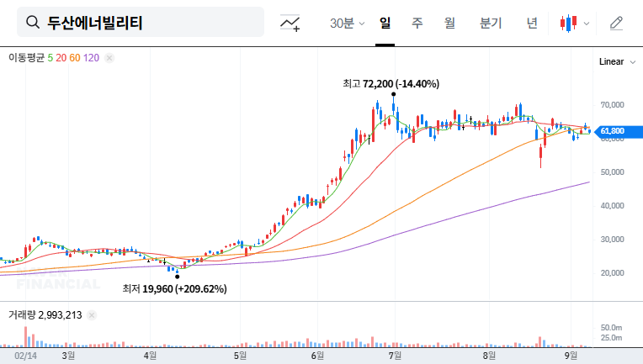Activate the pencil drawing tool
643x364 pixels.
[616, 24]
